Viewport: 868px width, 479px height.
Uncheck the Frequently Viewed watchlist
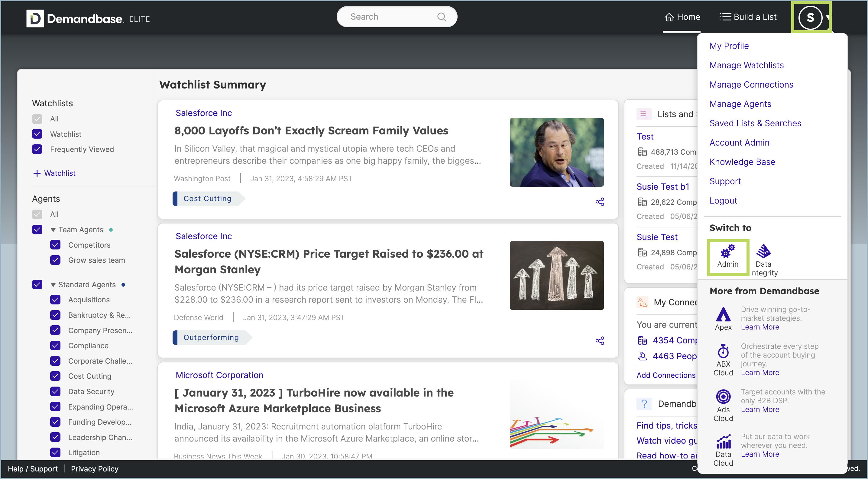coord(37,149)
